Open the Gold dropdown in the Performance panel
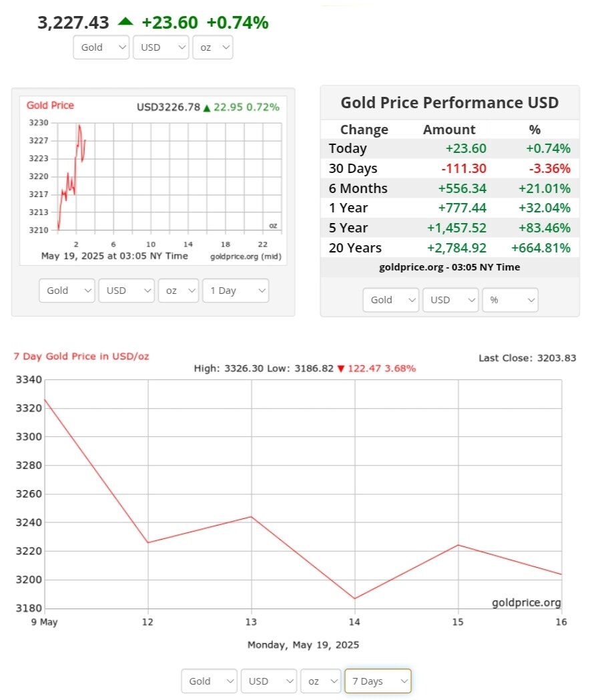590x700 pixels. (390, 300)
